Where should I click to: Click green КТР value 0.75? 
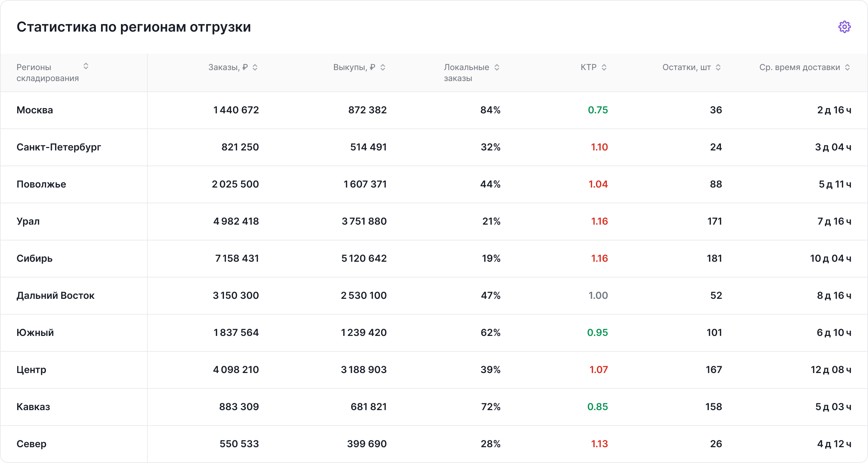coord(598,110)
